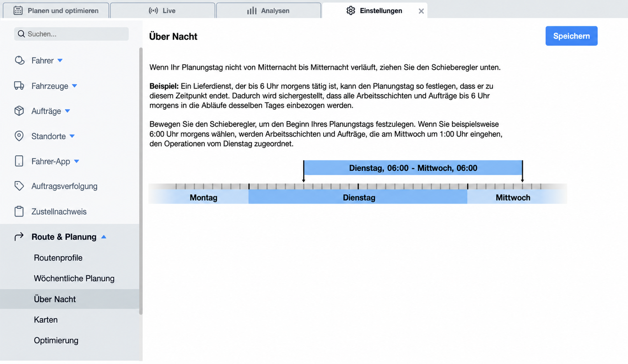Screen dimensions: 628x364
Task: Click the Mittwoch segment on the timeline
Action: point(517,197)
